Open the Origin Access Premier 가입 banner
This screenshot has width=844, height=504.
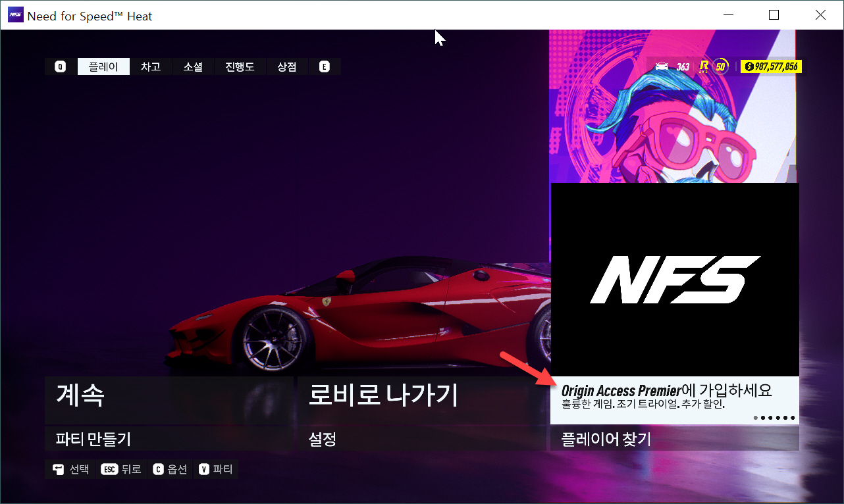point(675,400)
